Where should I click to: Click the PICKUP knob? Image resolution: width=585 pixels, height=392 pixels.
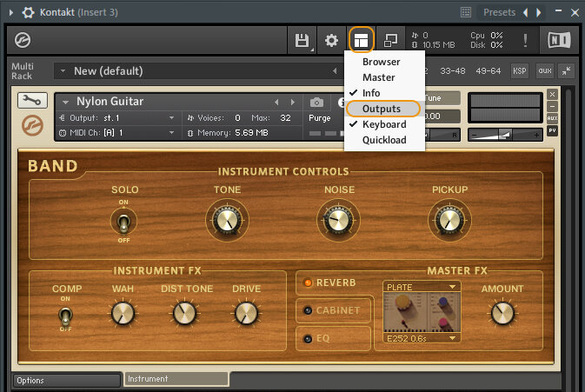tap(449, 220)
